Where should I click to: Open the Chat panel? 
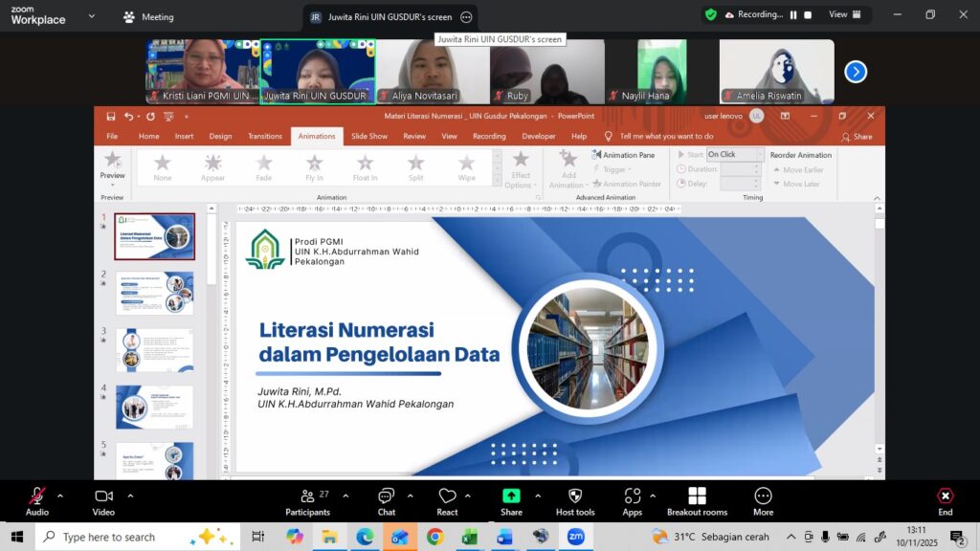tap(386, 496)
